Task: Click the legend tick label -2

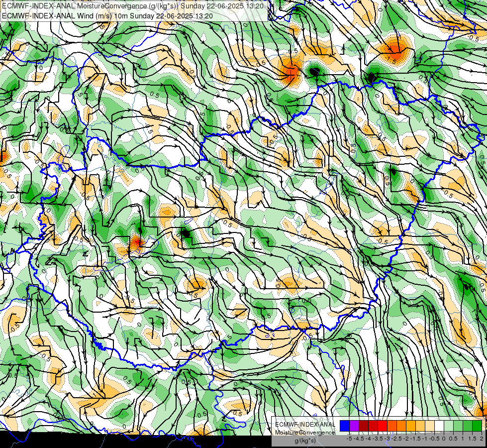Action: [406, 439]
